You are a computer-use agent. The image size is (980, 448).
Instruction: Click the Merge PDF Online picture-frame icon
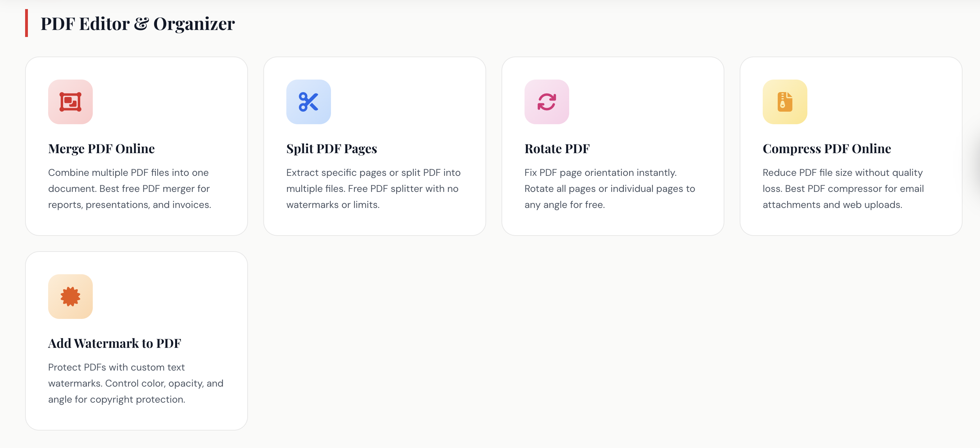70,102
